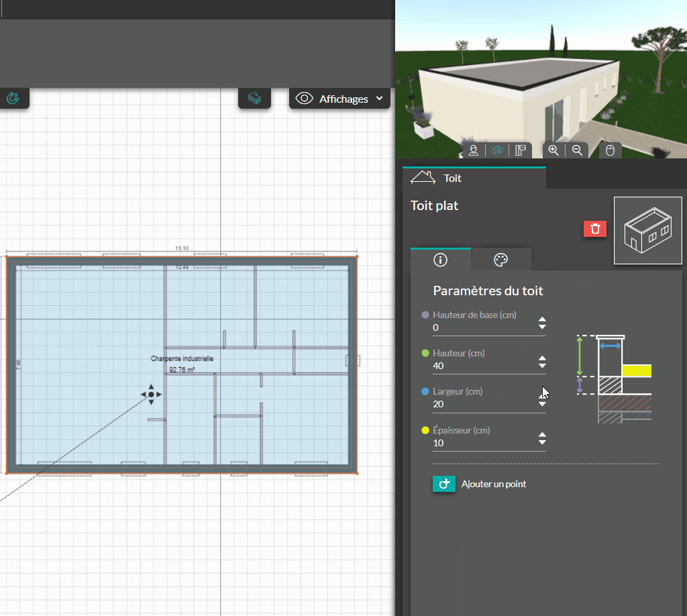Click the flat roof type thumbnail
The width and height of the screenshot is (687, 616).
coord(647,231)
